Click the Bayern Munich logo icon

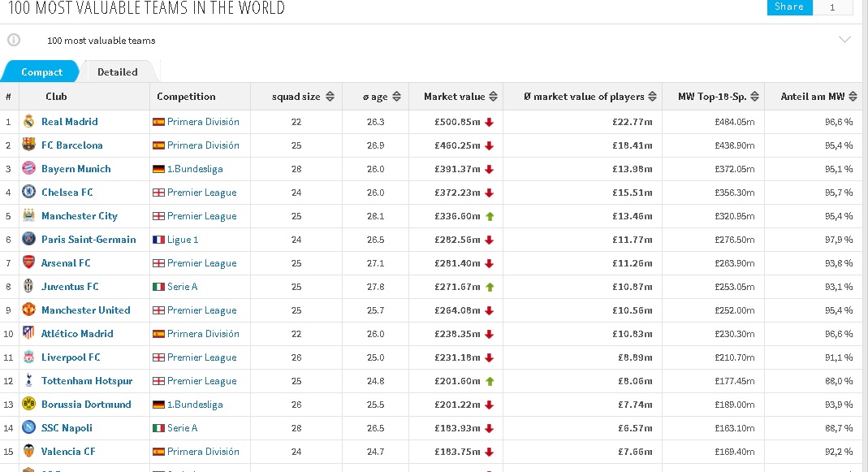pos(28,168)
